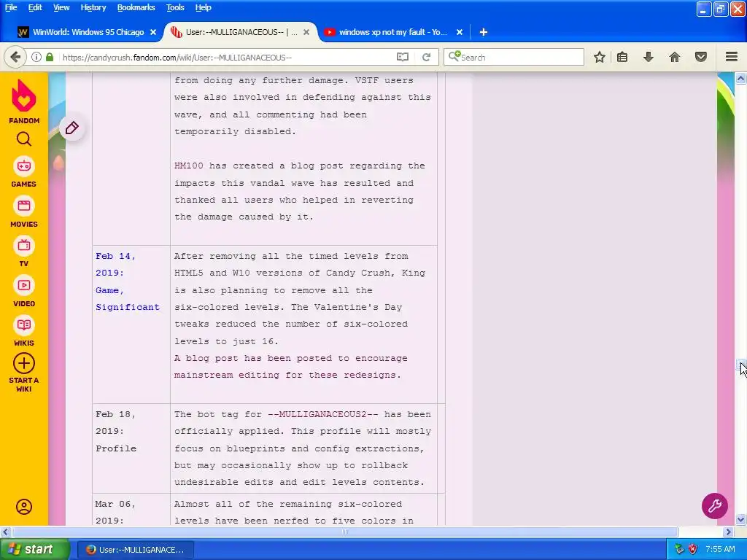The image size is (747, 560).
Task: Open the hamburger browser menu
Action: 732,57
